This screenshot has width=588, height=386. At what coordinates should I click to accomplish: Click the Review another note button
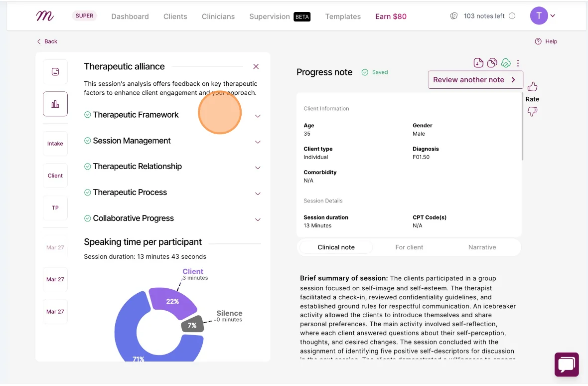click(475, 79)
